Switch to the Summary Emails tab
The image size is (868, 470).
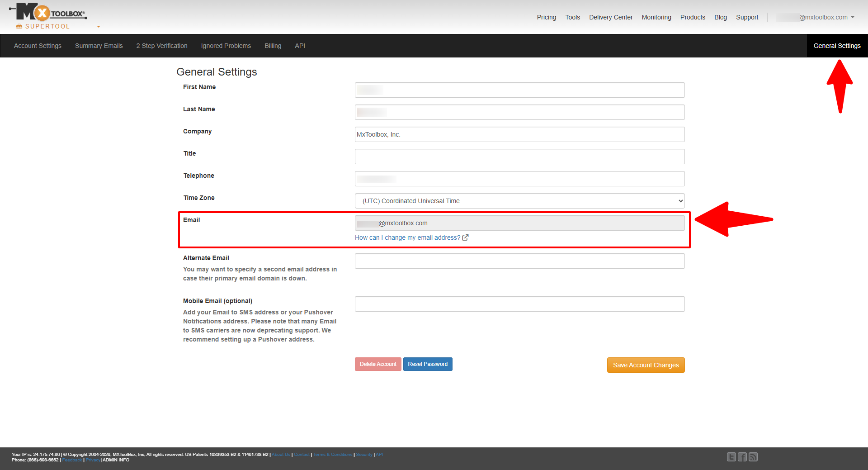point(99,46)
